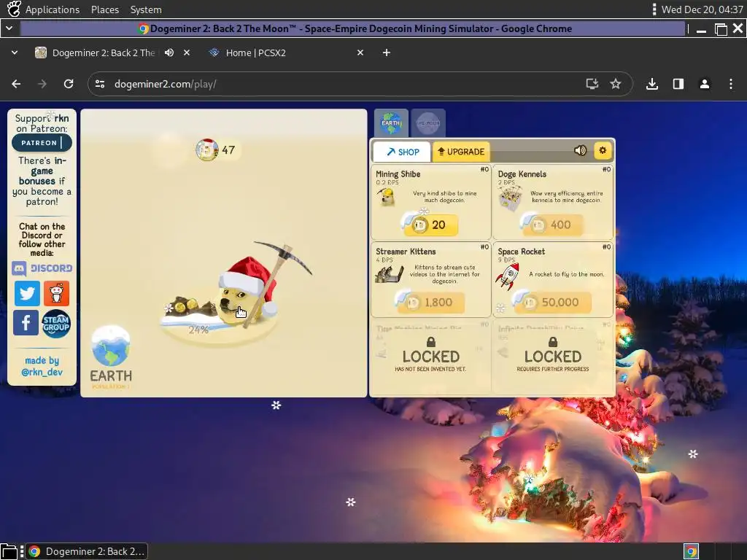Open game settings gear
The width and height of the screenshot is (747, 560).
click(603, 150)
